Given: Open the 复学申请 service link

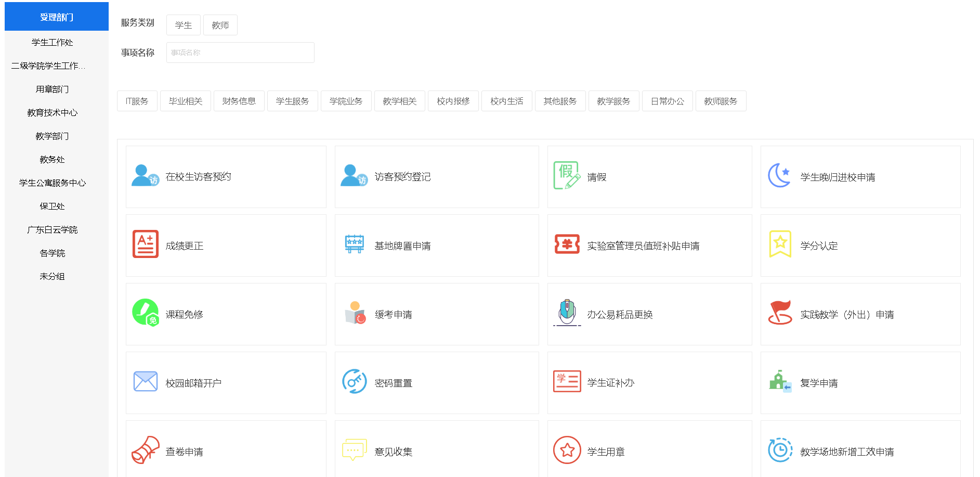Looking at the screenshot, I should click(x=819, y=383).
